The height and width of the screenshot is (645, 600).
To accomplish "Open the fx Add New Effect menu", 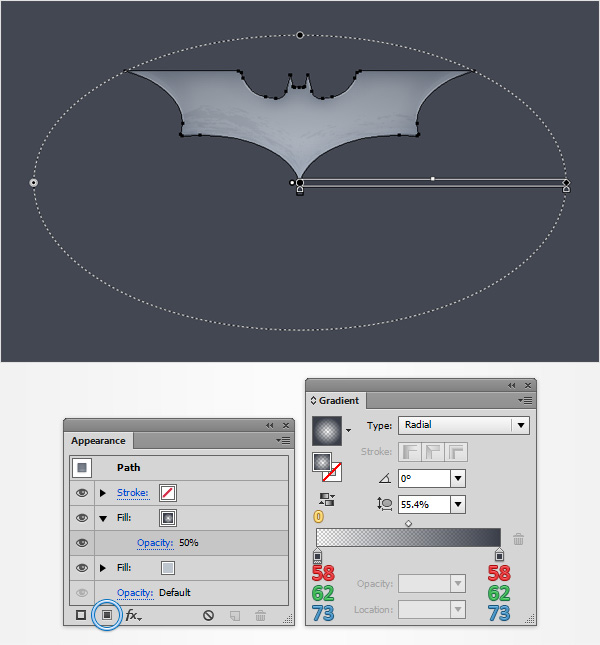I will (x=134, y=615).
